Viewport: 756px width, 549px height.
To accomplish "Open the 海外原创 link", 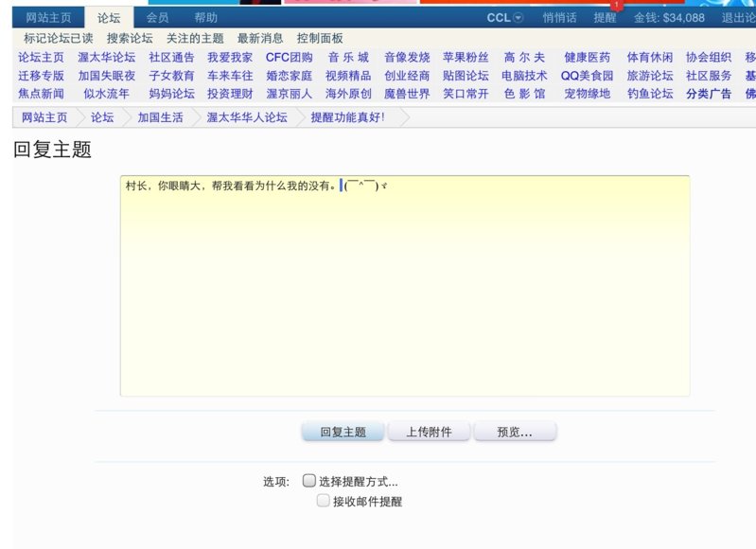I will tap(348, 94).
